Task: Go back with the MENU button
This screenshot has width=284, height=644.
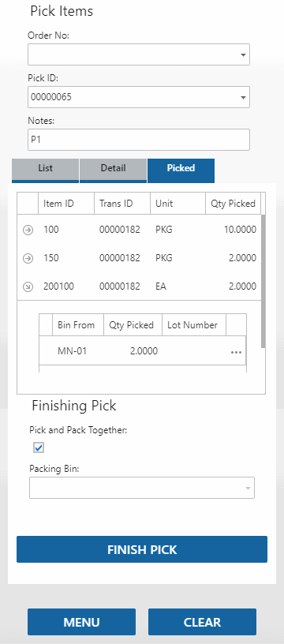Action: coord(82,622)
